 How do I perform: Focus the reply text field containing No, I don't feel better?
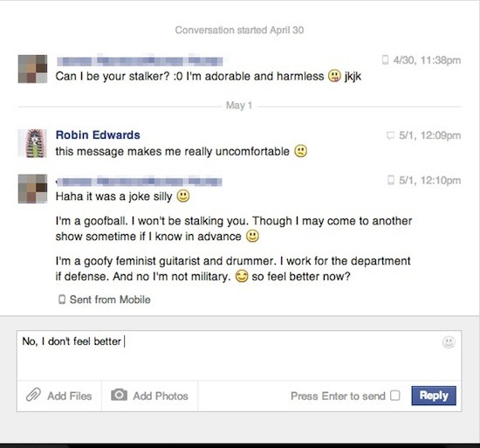point(239,355)
